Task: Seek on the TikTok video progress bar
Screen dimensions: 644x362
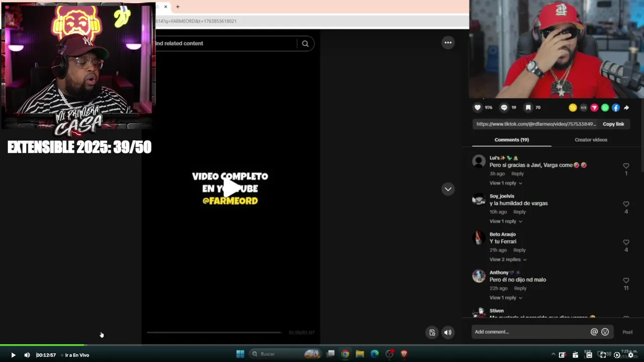Action: click(x=214, y=332)
